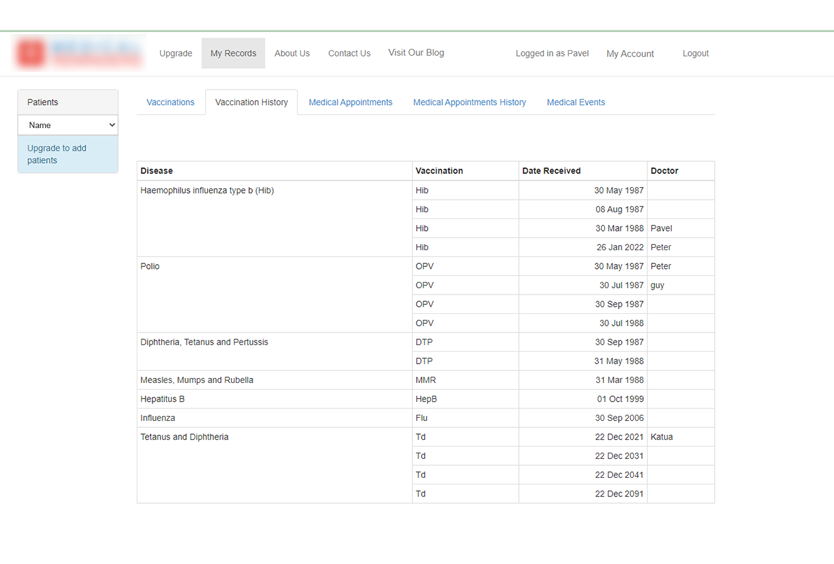Click the Patients panel header
The image size is (834, 564).
tap(68, 102)
